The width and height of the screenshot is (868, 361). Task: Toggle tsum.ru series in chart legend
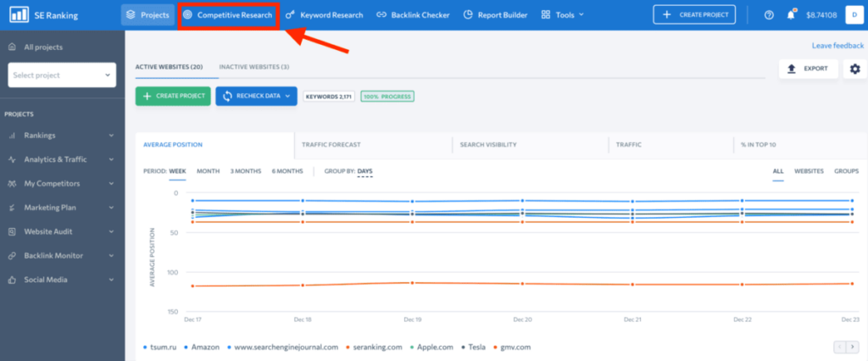point(160,347)
